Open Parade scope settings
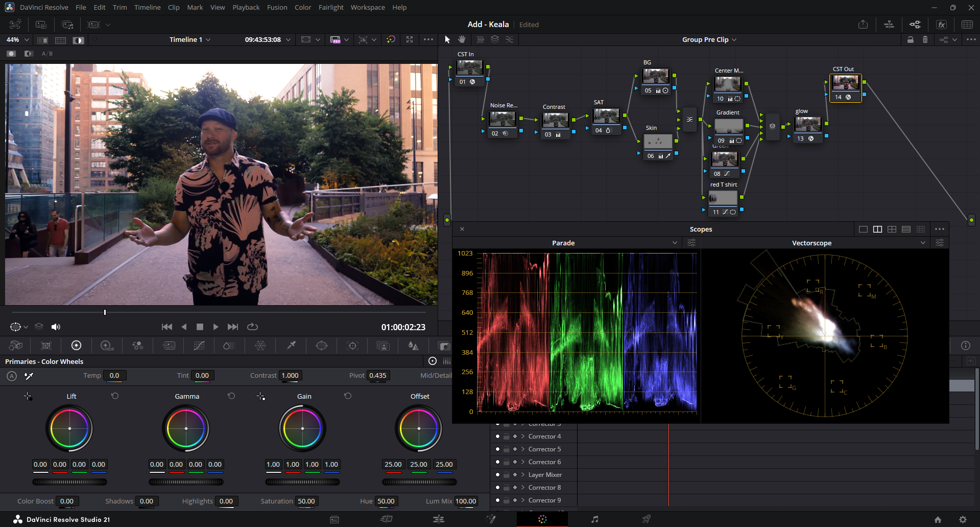The width and height of the screenshot is (980, 527). click(691, 243)
